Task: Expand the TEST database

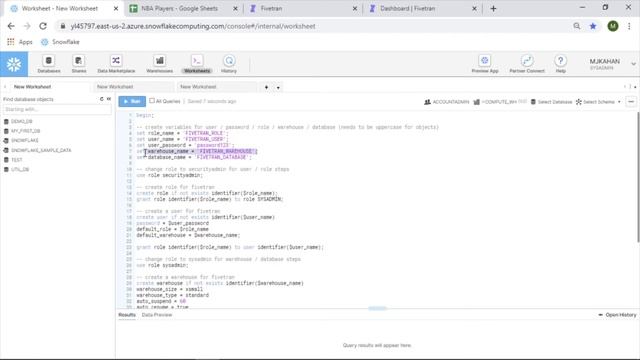Action: coord(13,160)
